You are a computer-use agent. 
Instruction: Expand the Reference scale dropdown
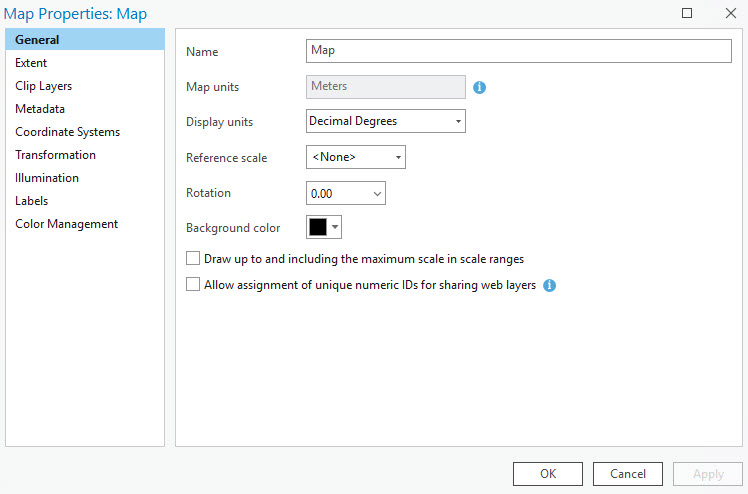point(355,157)
